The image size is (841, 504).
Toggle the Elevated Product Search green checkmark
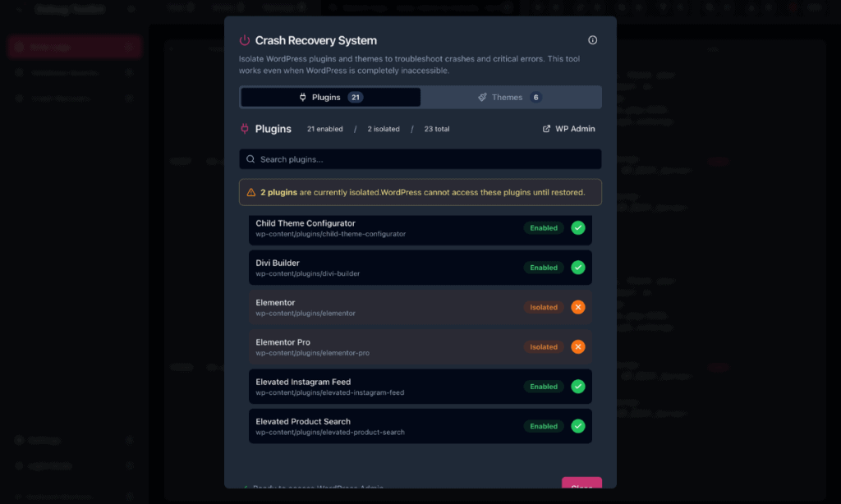(x=577, y=426)
